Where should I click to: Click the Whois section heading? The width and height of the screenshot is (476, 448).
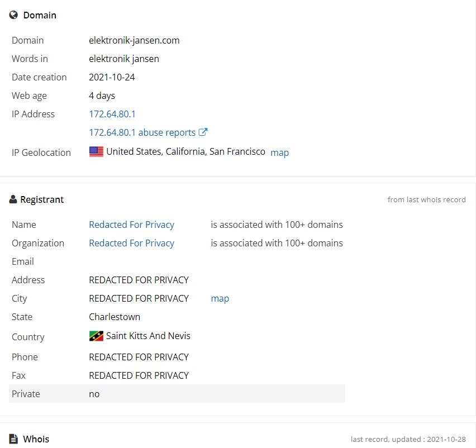pos(36,439)
